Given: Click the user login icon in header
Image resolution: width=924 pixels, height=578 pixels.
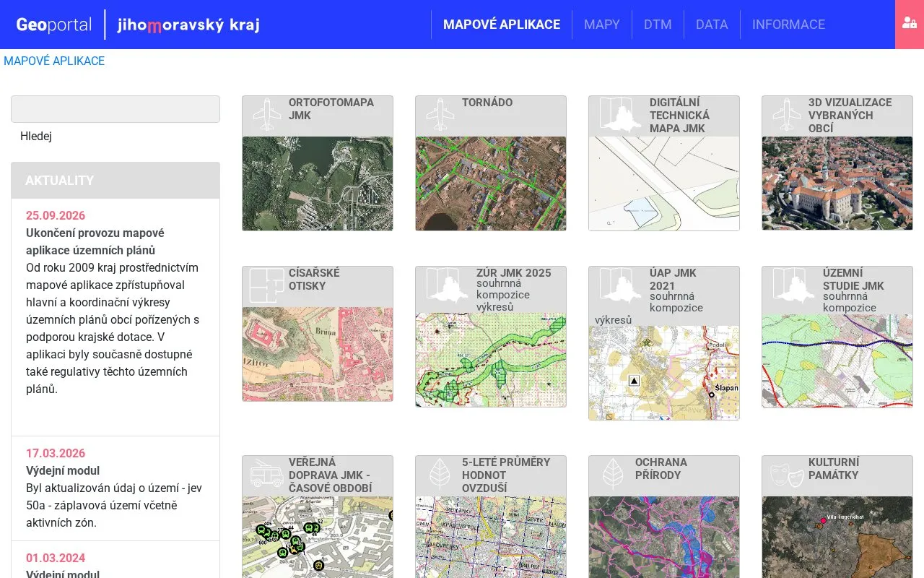Looking at the screenshot, I should click(x=910, y=23).
